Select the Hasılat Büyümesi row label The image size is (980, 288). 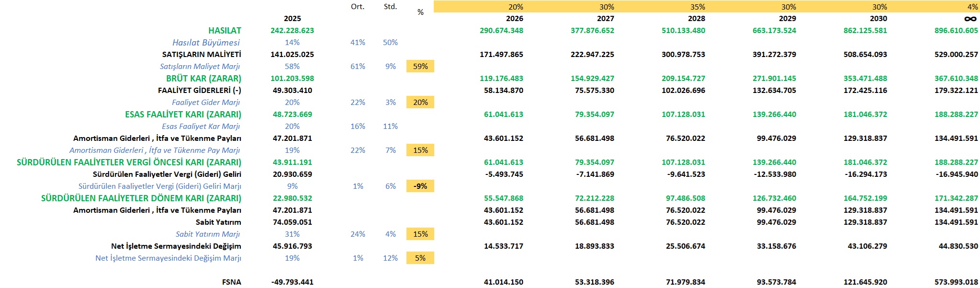[206, 43]
